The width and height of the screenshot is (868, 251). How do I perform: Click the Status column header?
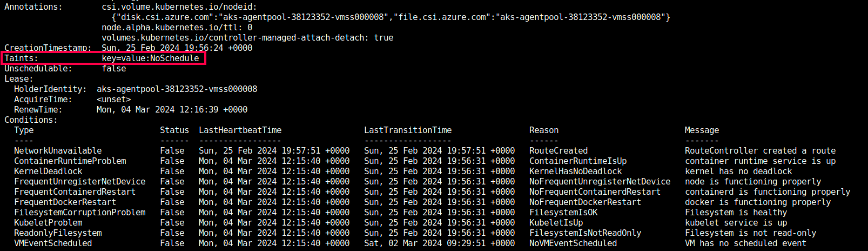(x=174, y=130)
